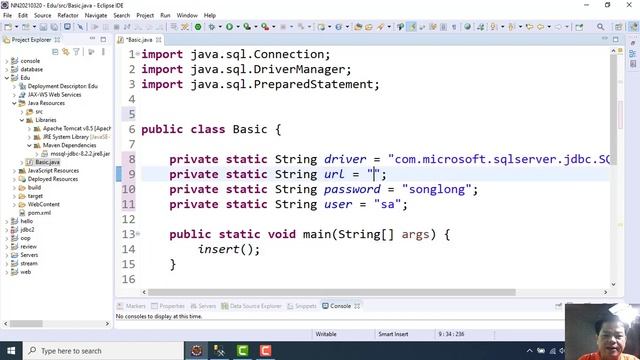640x360 pixels.
Task: Select Basic.java in Project Explorer
Action: click(47, 162)
